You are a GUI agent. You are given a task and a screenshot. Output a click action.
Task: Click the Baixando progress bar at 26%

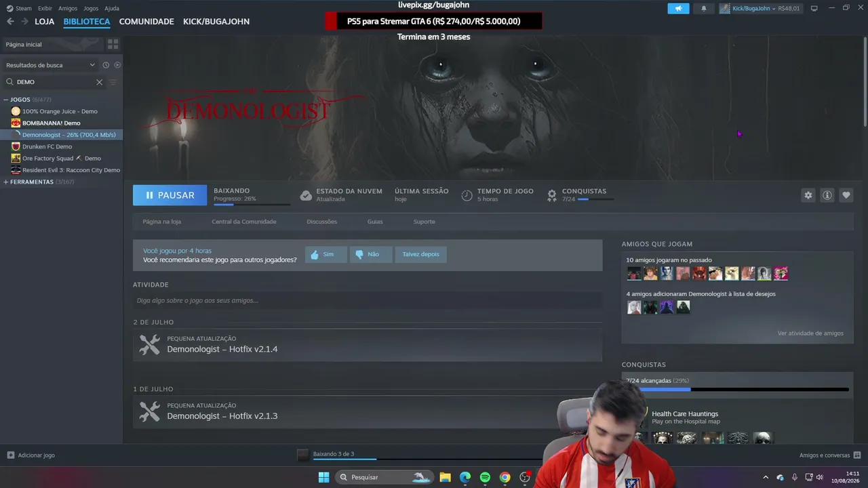click(x=252, y=204)
